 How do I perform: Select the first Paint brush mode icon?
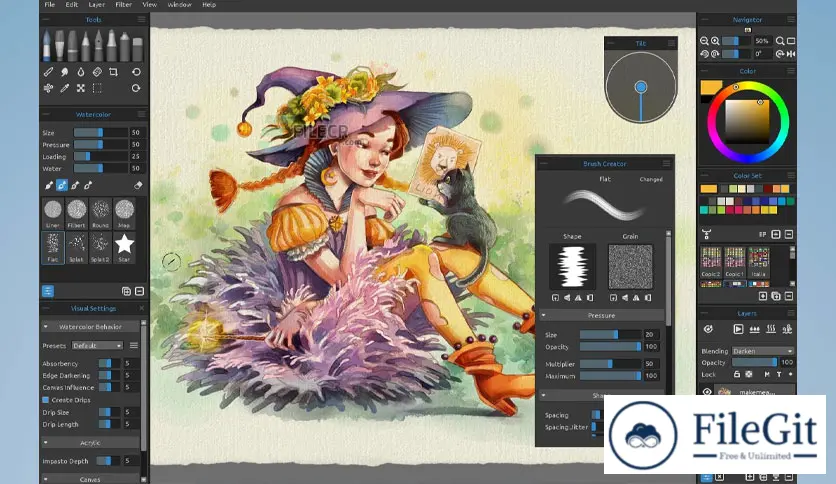click(x=49, y=185)
